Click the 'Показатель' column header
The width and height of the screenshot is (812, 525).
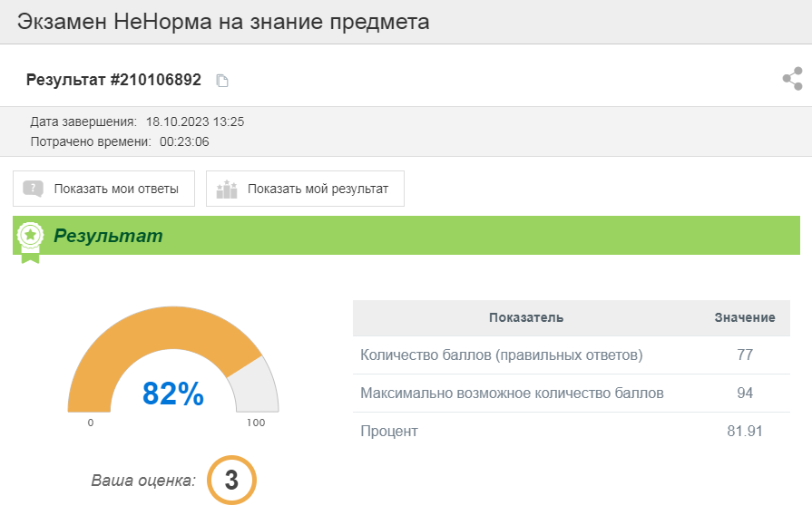tap(526, 317)
